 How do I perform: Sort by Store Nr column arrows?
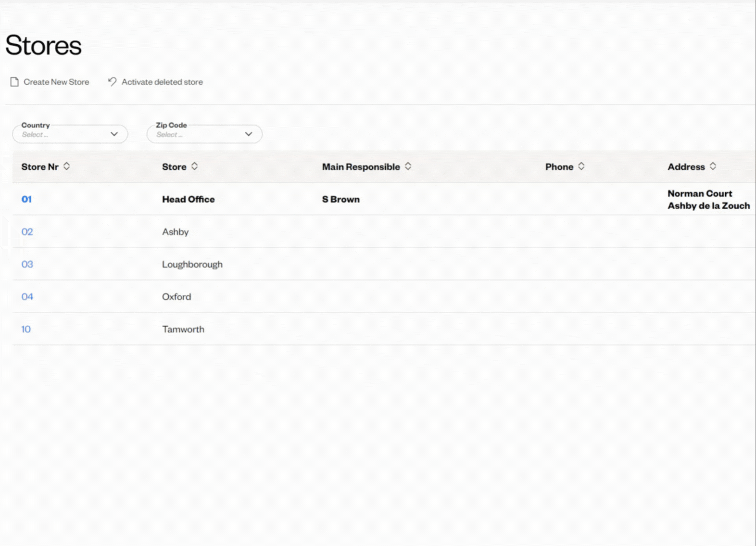click(x=67, y=166)
